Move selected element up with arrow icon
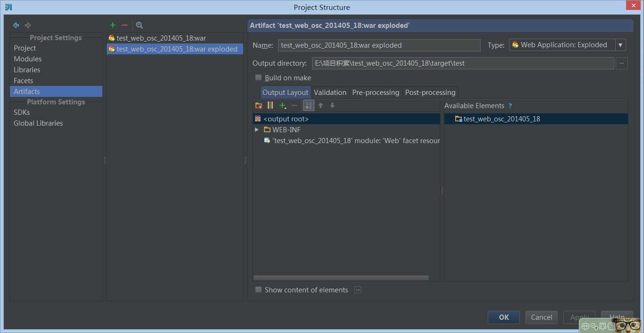 [x=321, y=105]
